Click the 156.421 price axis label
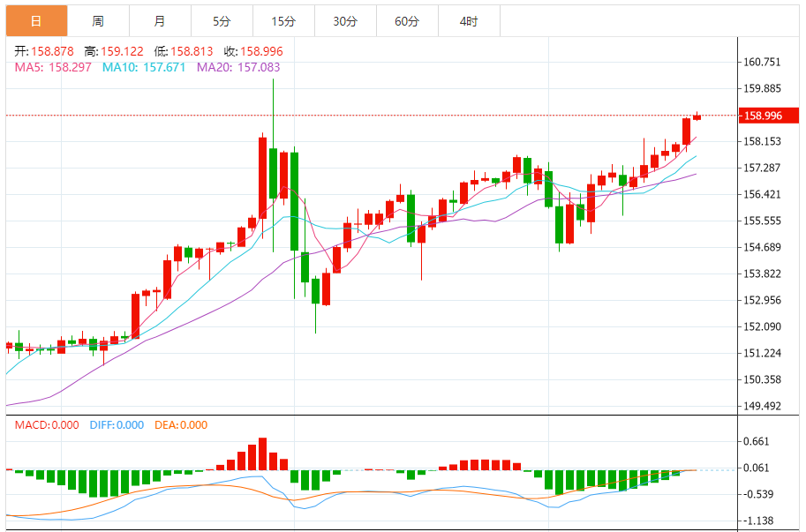 (x=762, y=195)
